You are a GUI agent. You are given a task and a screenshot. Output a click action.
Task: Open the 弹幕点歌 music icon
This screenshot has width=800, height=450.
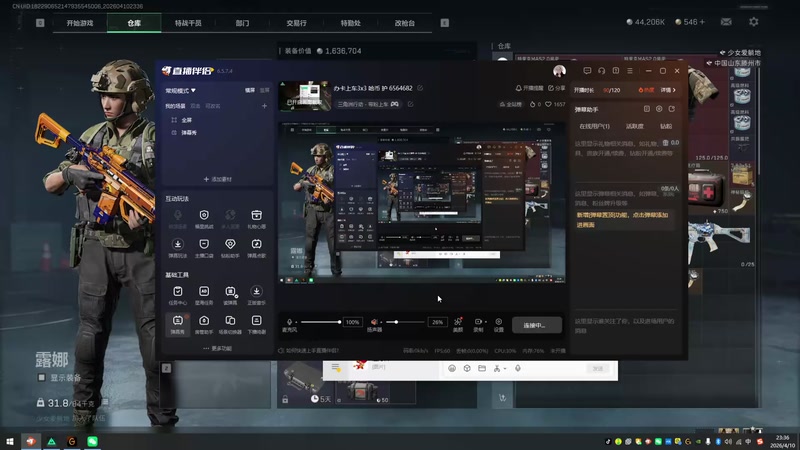pos(256,244)
